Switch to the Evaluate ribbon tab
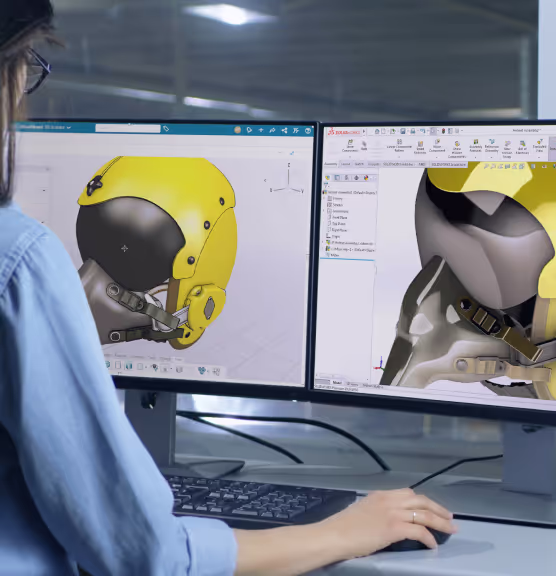556x576 pixels. coord(373,164)
